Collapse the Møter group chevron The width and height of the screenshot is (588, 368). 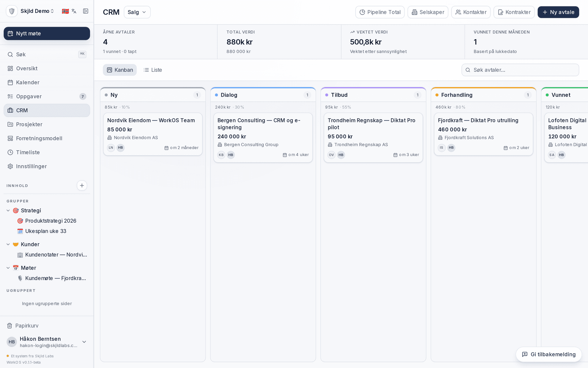(x=8, y=268)
